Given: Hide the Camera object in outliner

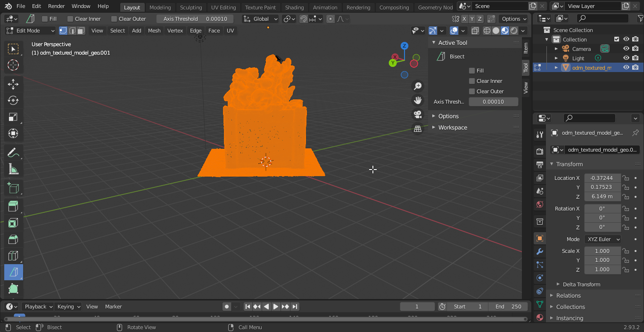Looking at the screenshot, I should click(x=626, y=49).
